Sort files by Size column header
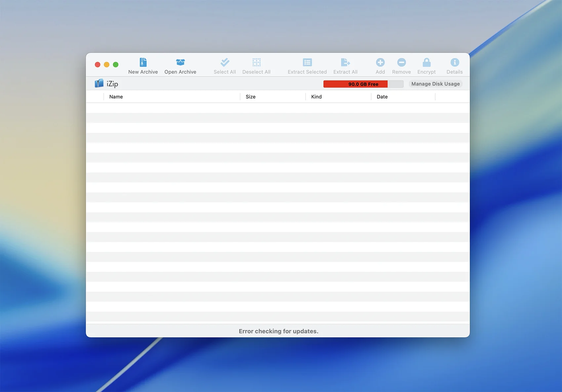 tap(251, 97)
